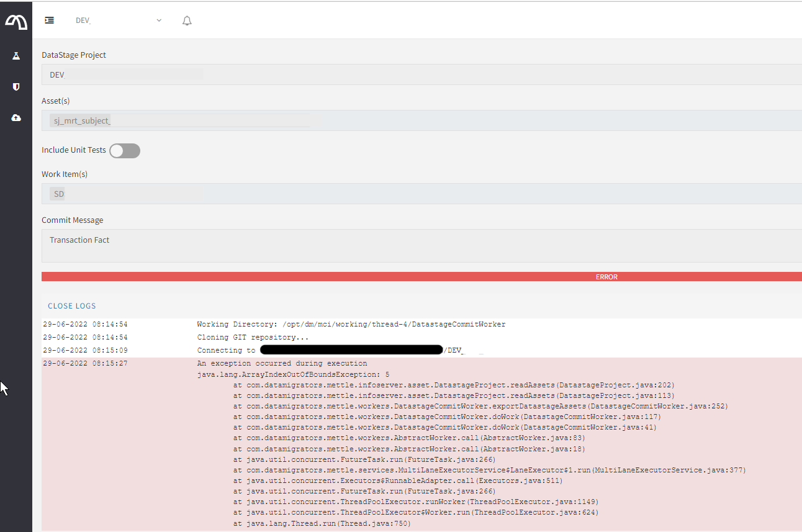This screenshot has height=532, width=802.
Task: Select the SD work item tag
Action: pyautogui.click(x=58, y=193)
